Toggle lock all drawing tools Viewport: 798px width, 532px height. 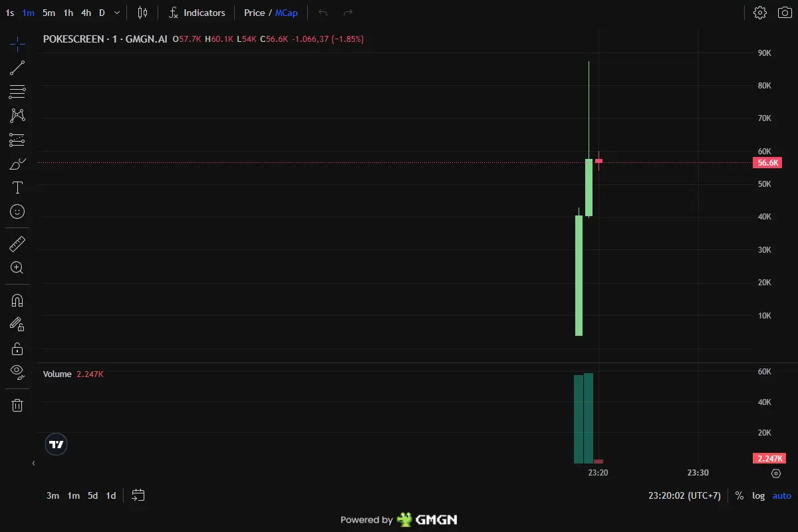point(17,348)
